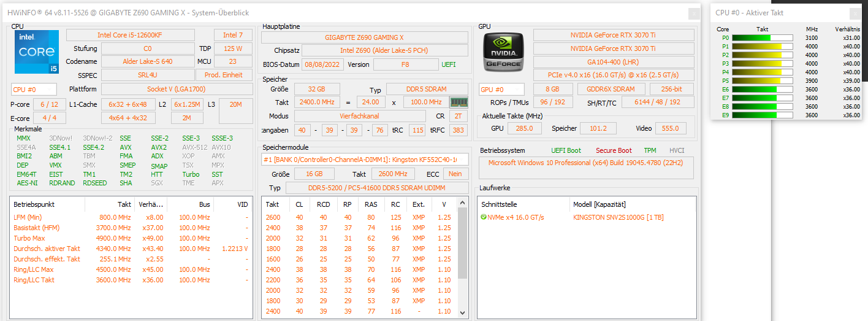The width and height of the screenshot is (868, 321).
Task: Click the GA104-400 (LHR) GPU chip field
Action: 614,61
